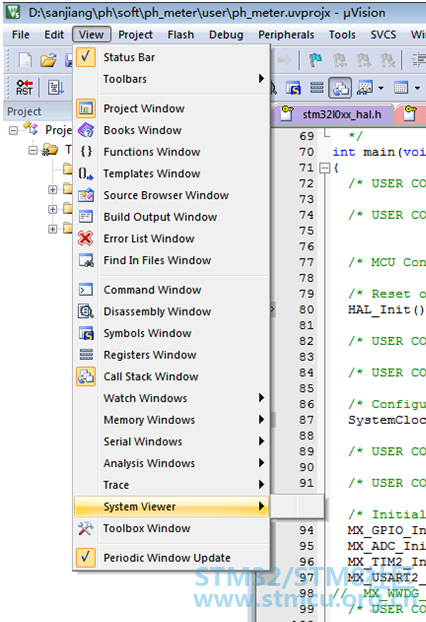The height and width of the screenshot is (622, 426).
Task: Open the Tools menu
Action: click(342, 35)
